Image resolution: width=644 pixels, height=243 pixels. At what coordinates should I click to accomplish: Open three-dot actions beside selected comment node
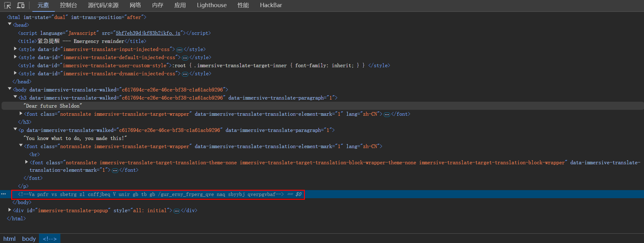[3, 194]
